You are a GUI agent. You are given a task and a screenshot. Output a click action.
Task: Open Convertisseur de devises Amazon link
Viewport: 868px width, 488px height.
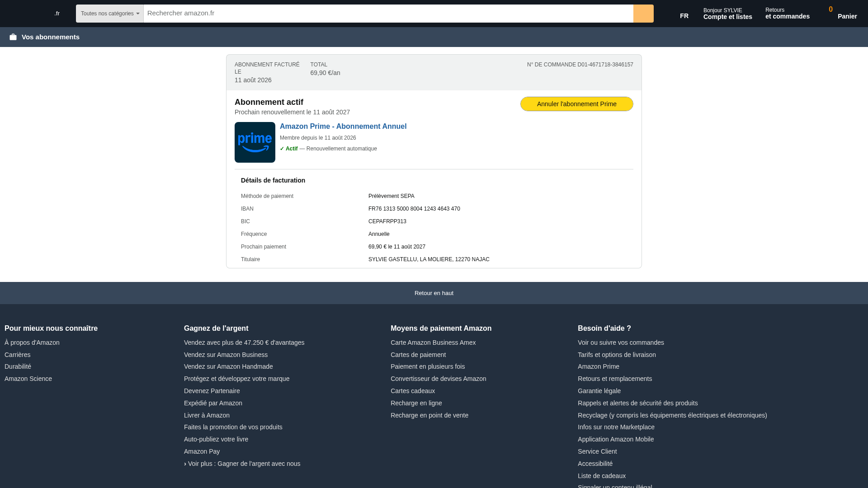[439, 379]
